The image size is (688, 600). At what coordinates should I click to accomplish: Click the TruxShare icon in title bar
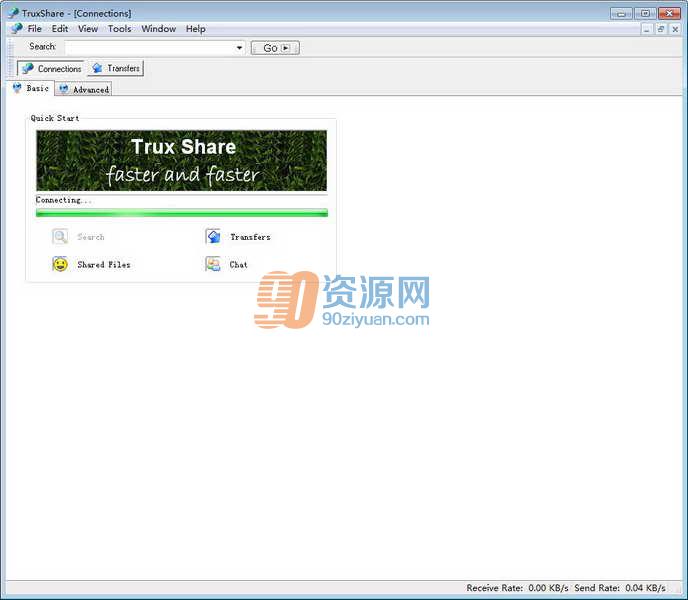click(x=14, y=13)
